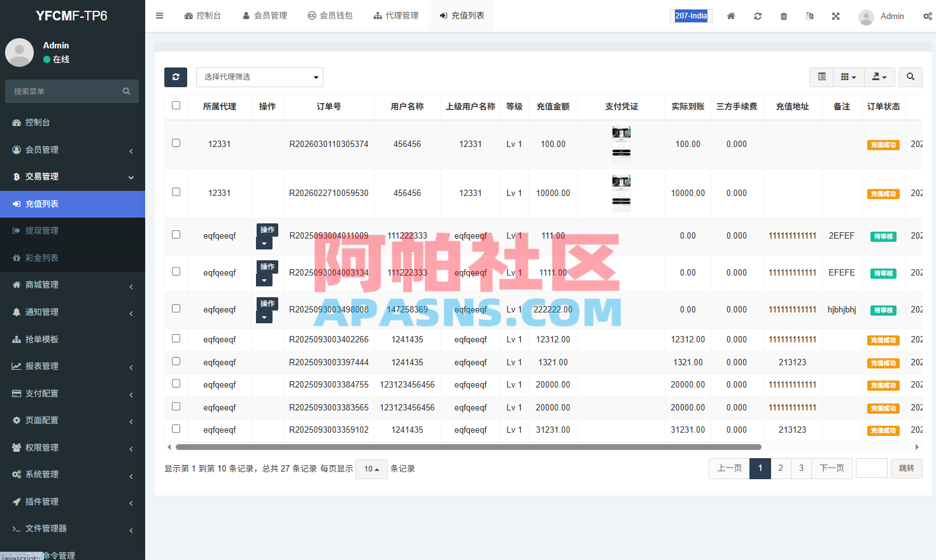Select the checkbox for order R2025093003359102
This screenshot has height=560, width=936.
point(176,429)
